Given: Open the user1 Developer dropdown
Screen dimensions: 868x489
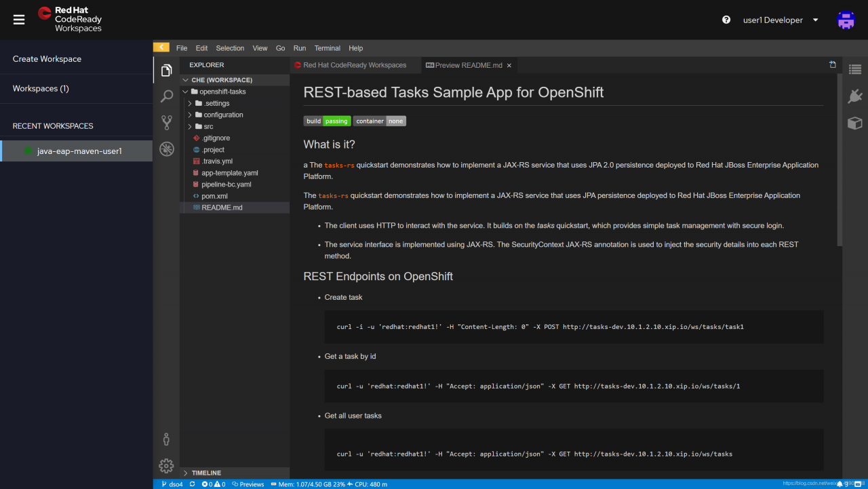Looking at the screenshot, I should pyautogui.click(x=781, y=20).
